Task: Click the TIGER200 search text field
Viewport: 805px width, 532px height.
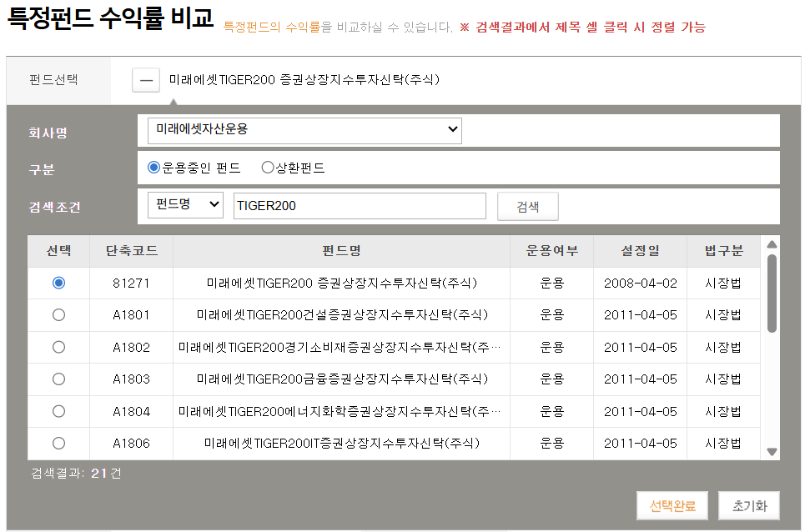Action: coord(360,206)
